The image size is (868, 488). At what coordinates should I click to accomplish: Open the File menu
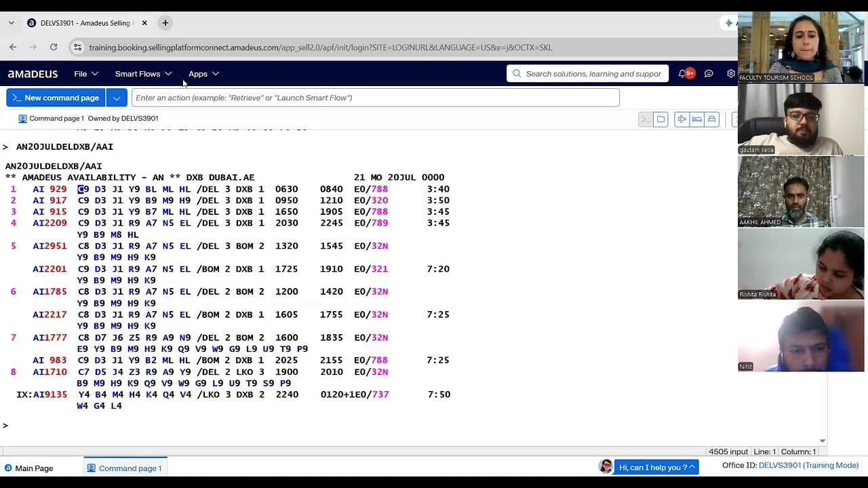click(x=86, y=74)
